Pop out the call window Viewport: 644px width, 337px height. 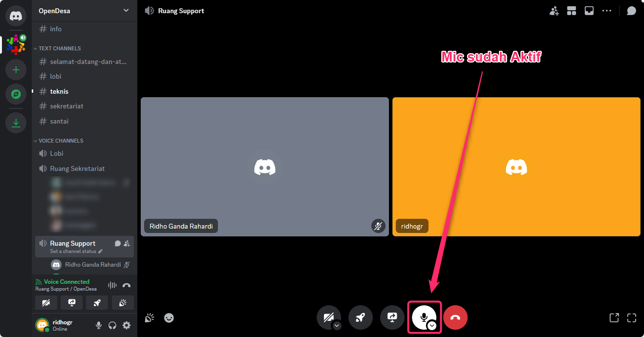(x=614, y=317)
